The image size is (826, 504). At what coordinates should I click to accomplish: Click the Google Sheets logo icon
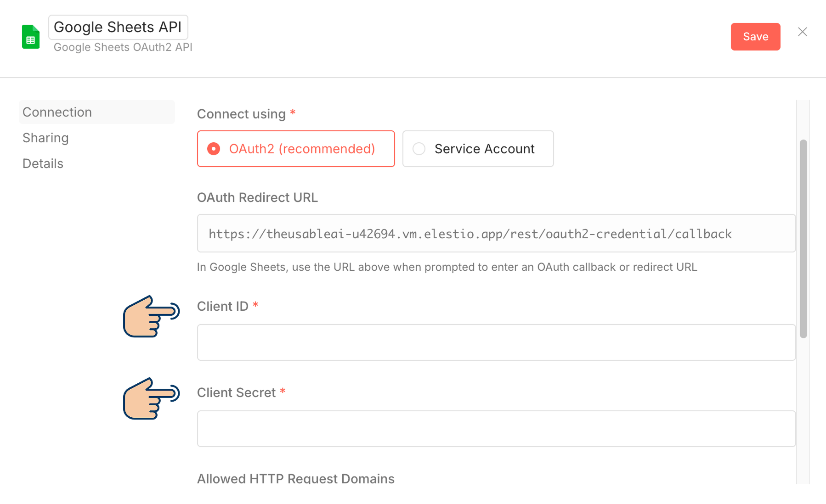click(31, 37)
